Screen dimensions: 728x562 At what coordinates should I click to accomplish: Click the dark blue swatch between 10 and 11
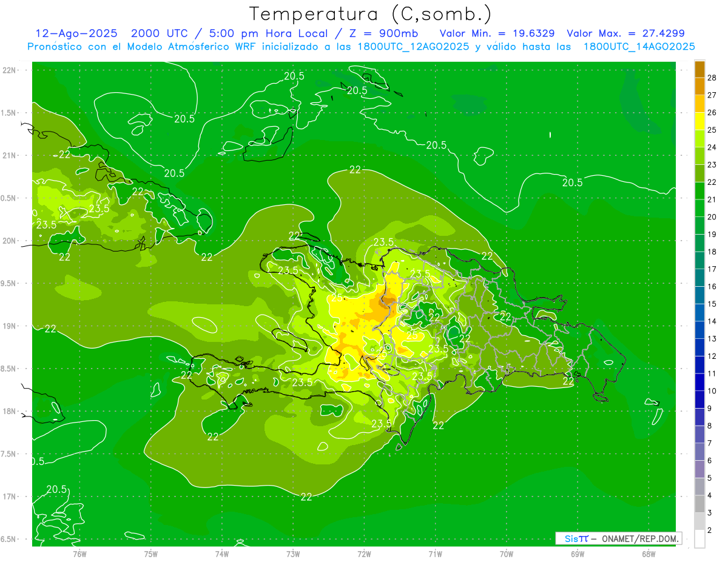click(x=699, y=383)
